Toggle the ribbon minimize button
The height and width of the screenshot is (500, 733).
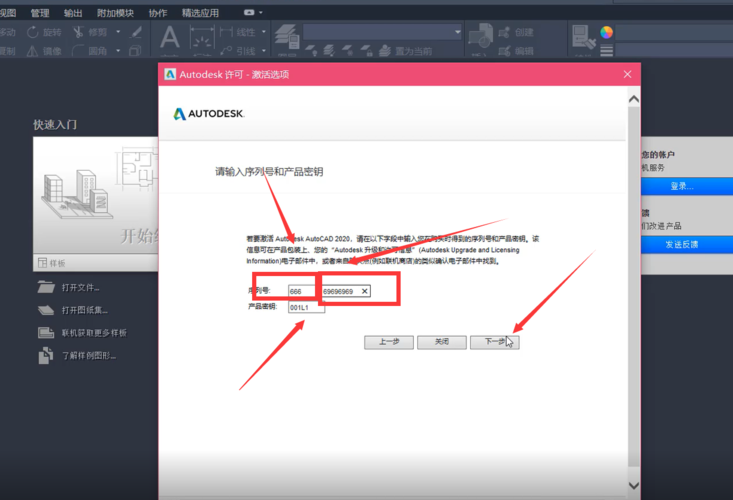tap(249, 13)
